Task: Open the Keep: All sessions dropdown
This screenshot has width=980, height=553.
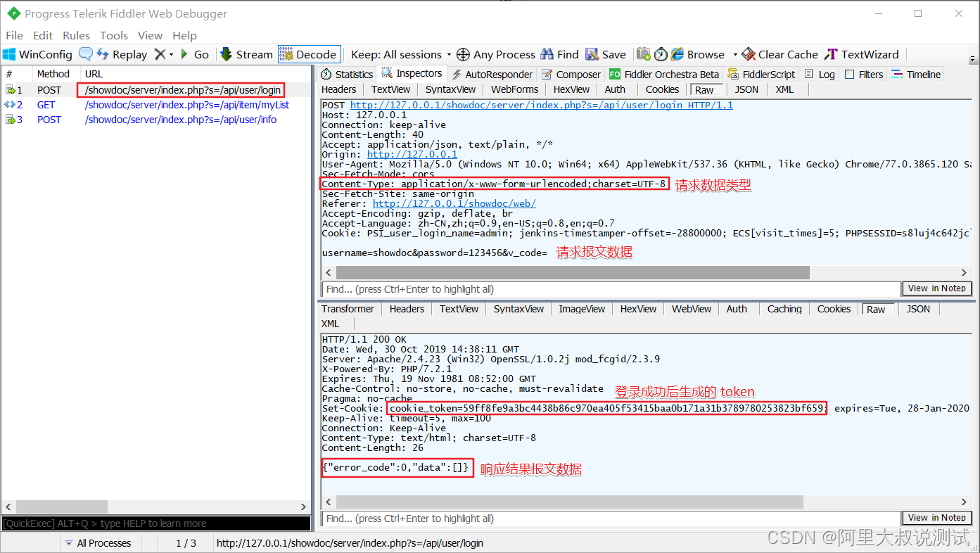Action: [x=401, y=54]
